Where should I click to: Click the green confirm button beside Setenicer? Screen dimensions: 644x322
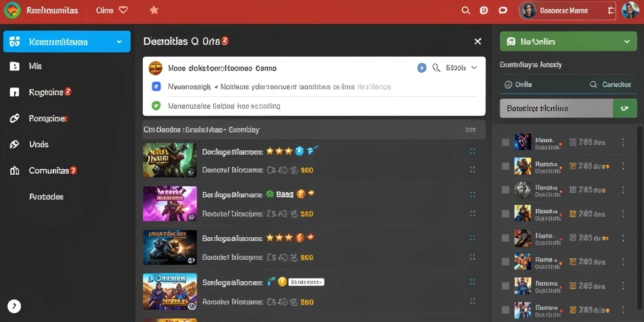pyautogui.click(x=625, y=108)
